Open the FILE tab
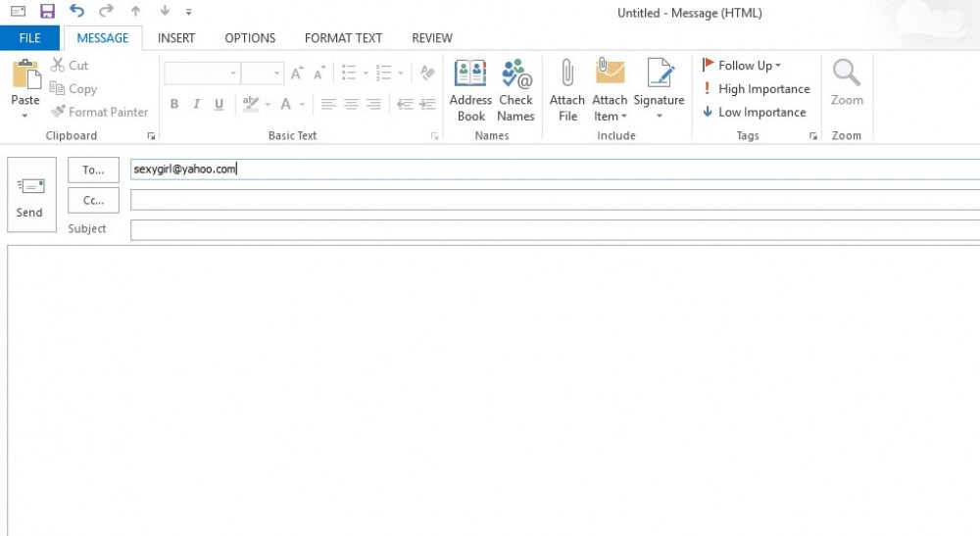The height and width of the screenshot is (536, 980). tap(29, 38)
